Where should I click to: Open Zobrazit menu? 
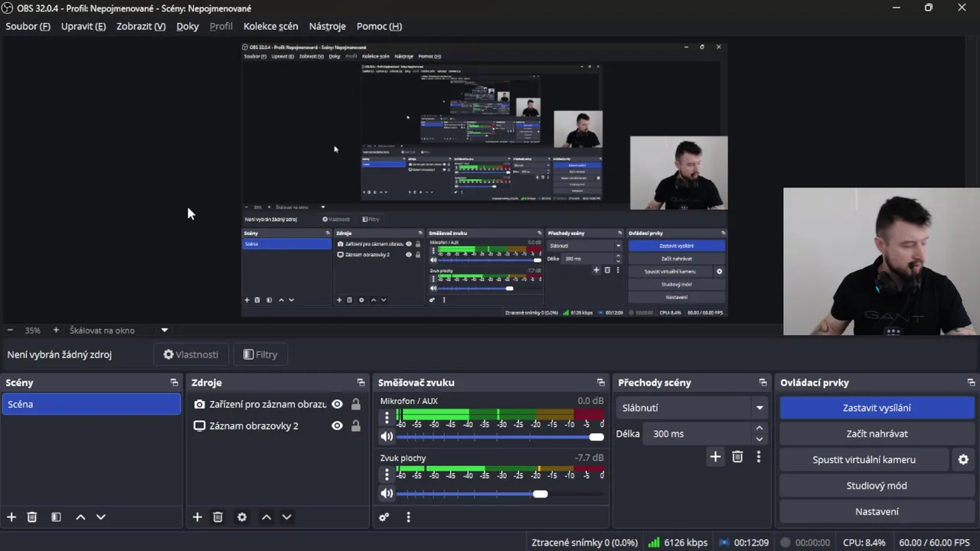pos(141,26)
